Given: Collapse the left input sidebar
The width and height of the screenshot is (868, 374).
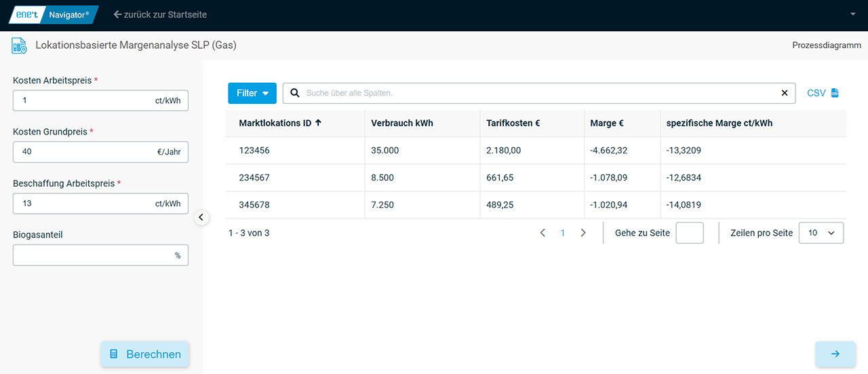Looking at the screenshot, I should click(x=201, y=217).
